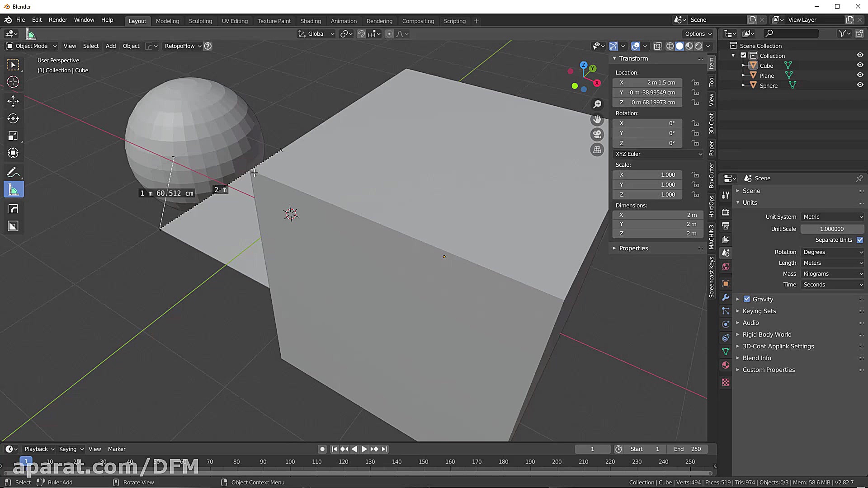
Task: Hide the Sphere object in the outliner
Action: (860, 85)
